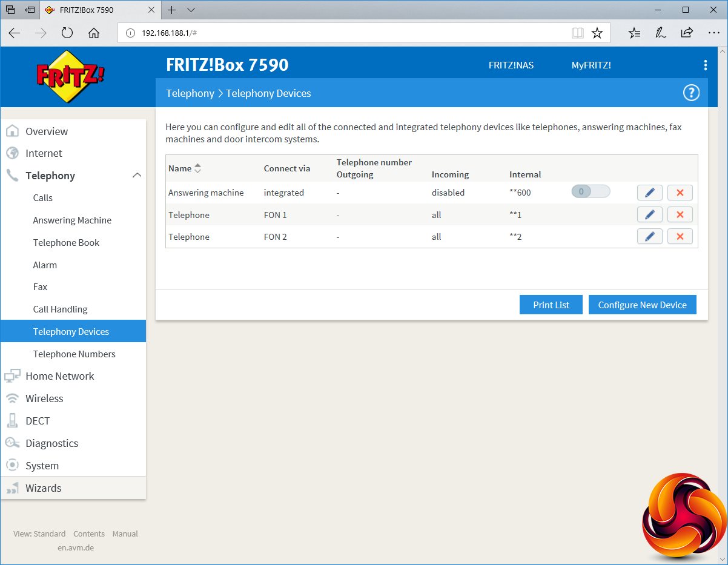728x565 pixels.
Task: Close the FRITZ!Box 7590 browser tab
Action: (152, 10)
